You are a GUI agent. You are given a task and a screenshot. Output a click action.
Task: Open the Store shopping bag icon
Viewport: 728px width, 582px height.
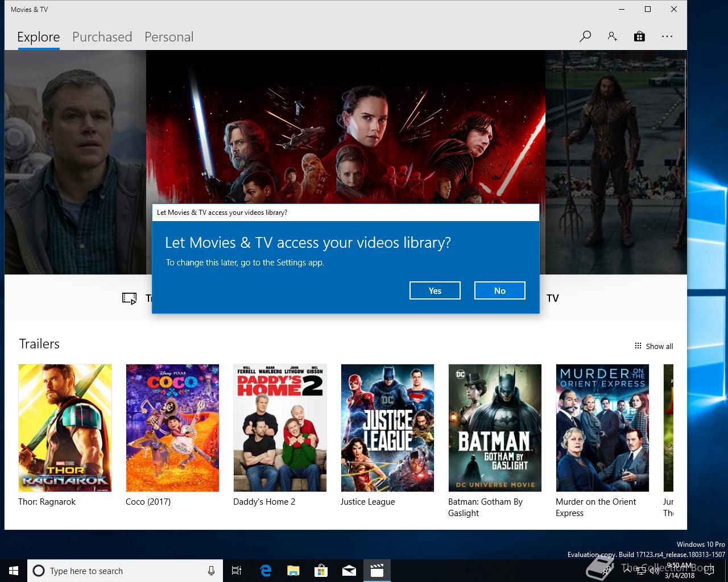tap(639, 36)
